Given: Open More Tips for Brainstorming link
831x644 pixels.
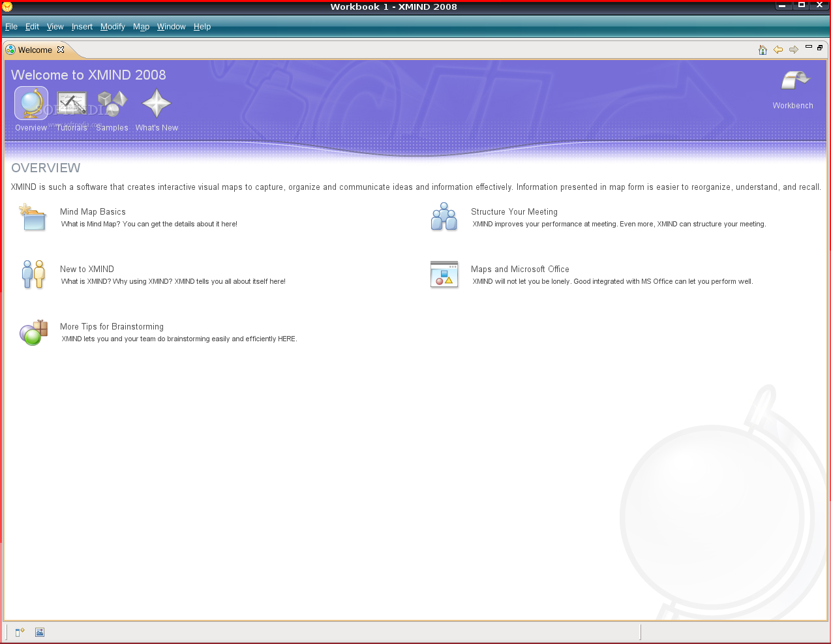Looking at the screenshot, I should 112,327.
